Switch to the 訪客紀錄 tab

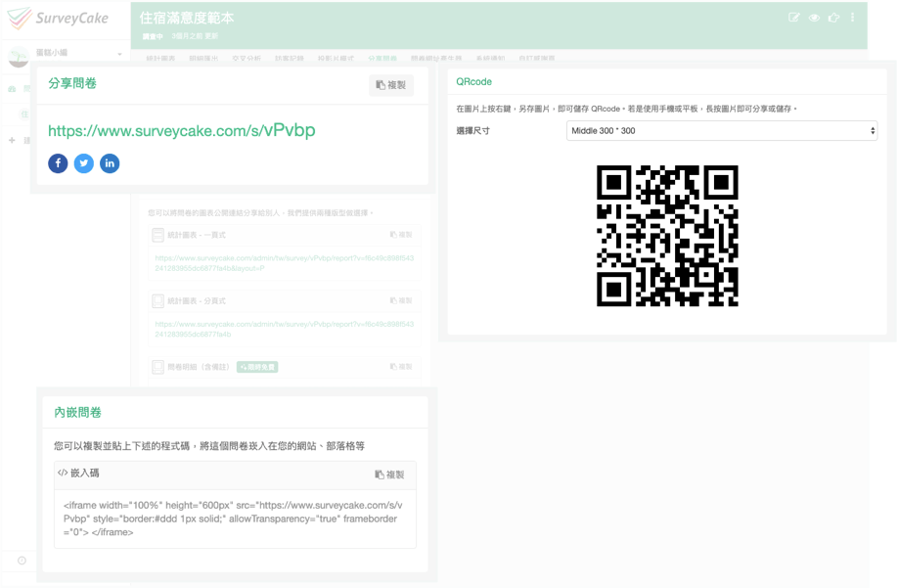coord(290,58)
